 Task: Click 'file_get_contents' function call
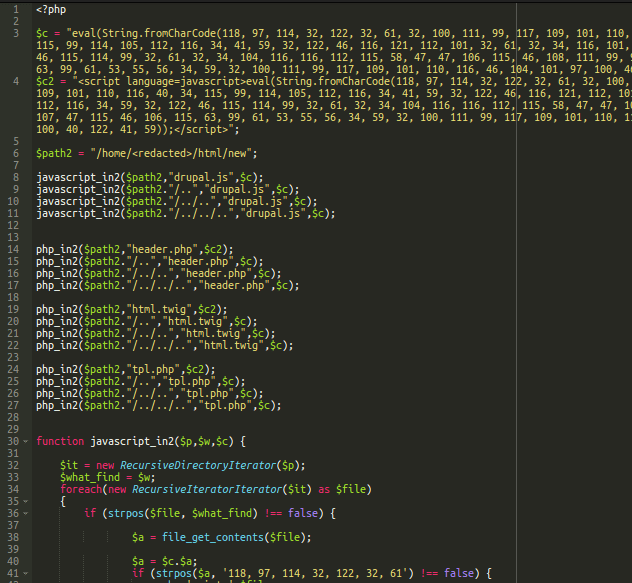pos(213,537)
